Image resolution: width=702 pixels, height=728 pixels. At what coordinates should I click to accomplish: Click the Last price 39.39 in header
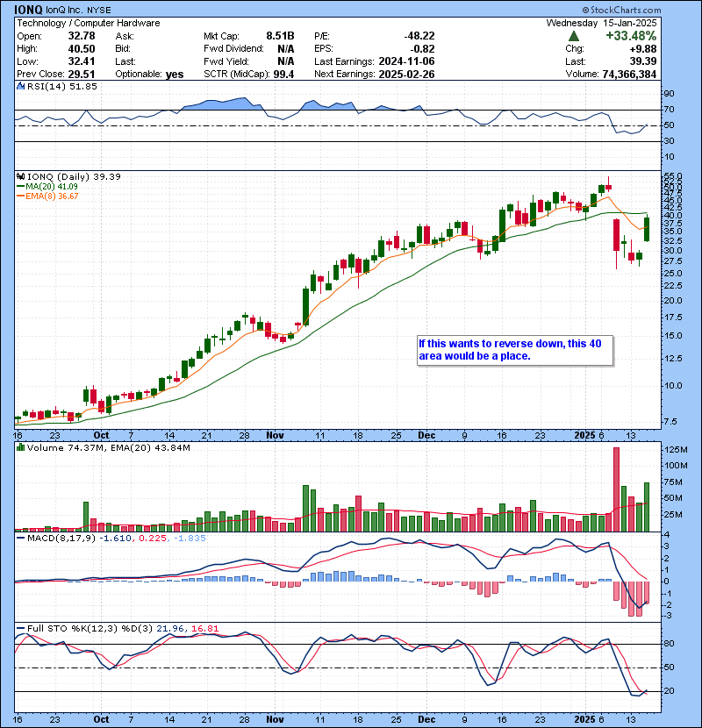point(643,61)
